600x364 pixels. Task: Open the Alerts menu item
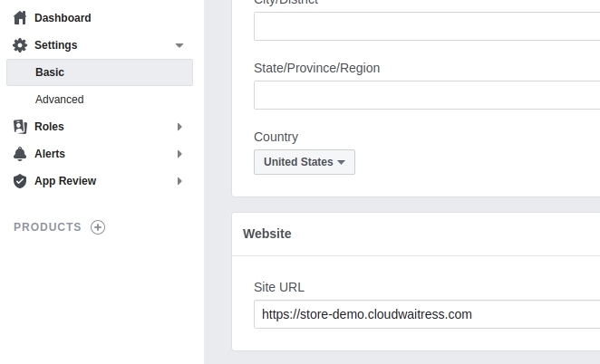point(50,154)
